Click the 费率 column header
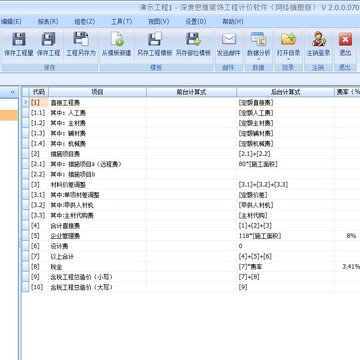Screen dimensions: 360x360 (347, 92)
